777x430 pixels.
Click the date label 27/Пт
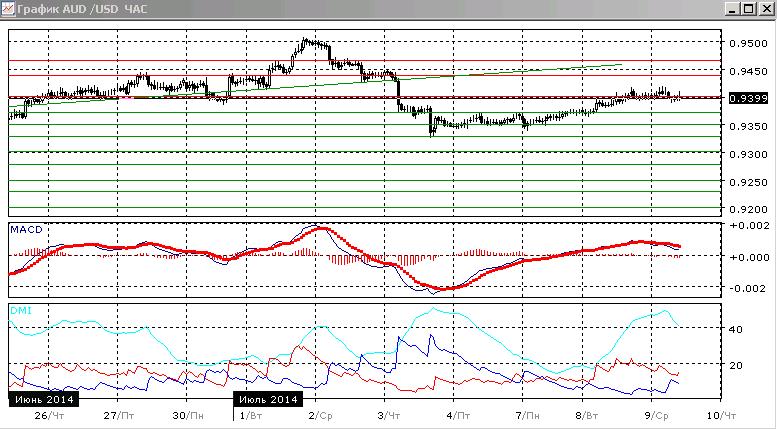118,415
